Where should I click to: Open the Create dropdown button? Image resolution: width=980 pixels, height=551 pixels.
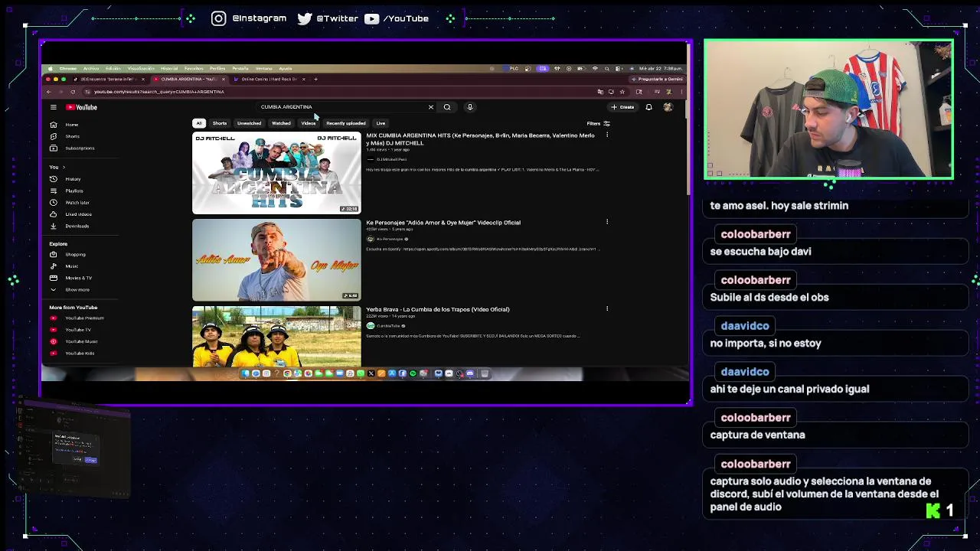pyautogui.click(x=623, y=107)
